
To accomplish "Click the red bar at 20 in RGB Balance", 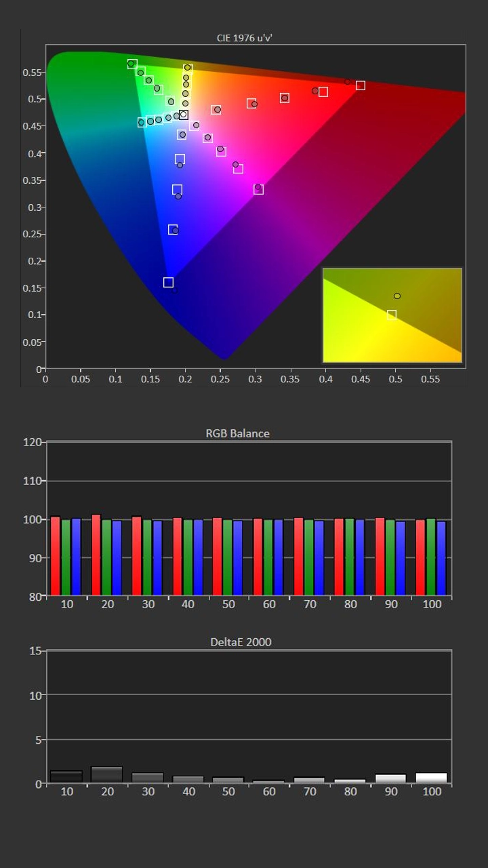I will (x=96, y=555).
